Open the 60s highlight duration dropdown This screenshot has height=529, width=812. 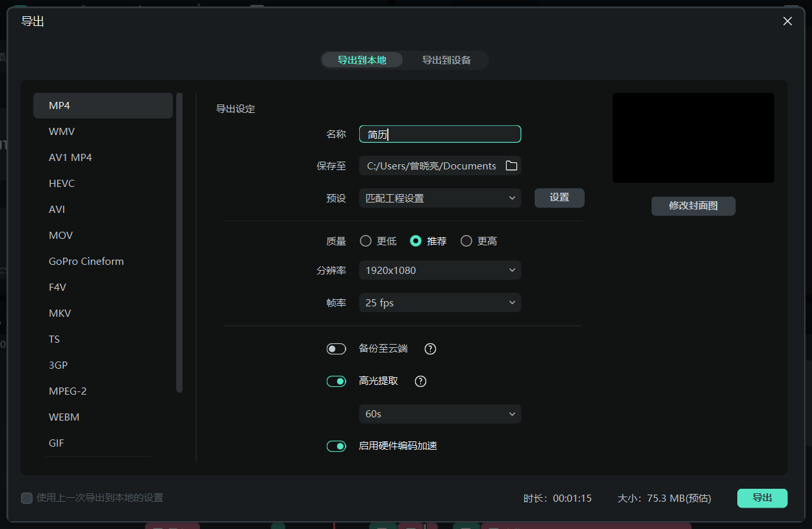click(x=440, y=413)
